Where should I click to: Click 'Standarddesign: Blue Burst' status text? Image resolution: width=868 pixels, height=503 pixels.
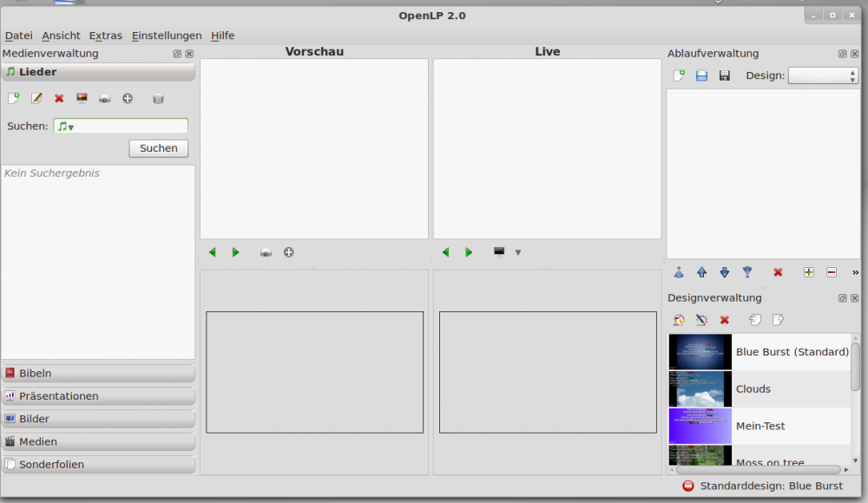pyautogui.click(x=771, y=486)
